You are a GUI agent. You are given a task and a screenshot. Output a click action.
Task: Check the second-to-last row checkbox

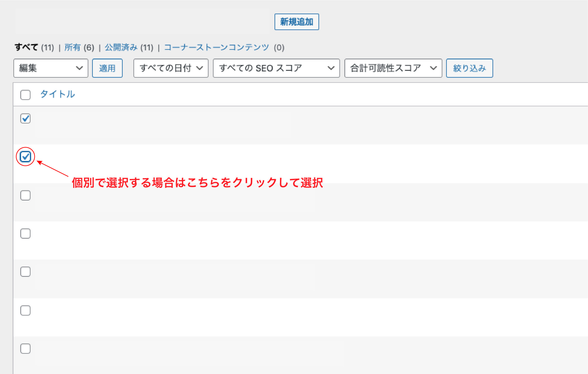coord(25,310)
